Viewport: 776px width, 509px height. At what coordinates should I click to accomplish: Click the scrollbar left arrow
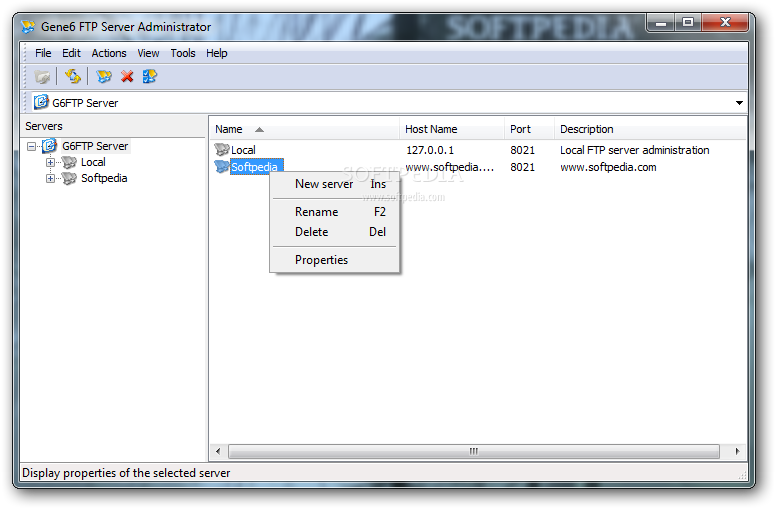218,451
